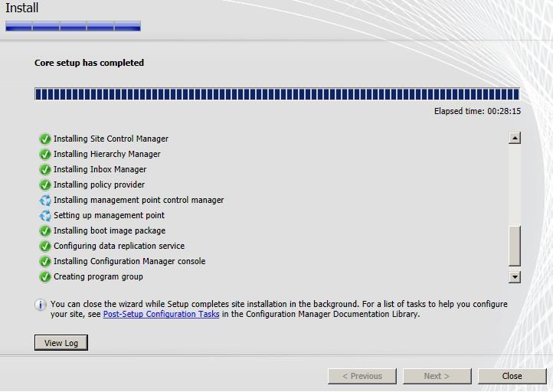Click the blue information icon near the note
Viewport: 553px width, 392px height.
click(40, 305)
